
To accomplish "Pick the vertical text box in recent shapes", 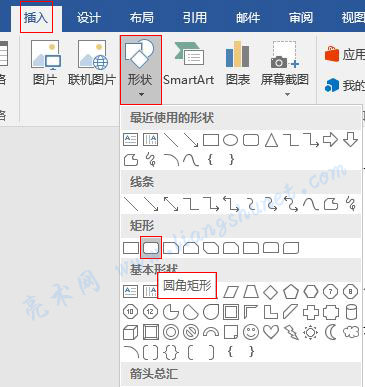I will 150,140.
